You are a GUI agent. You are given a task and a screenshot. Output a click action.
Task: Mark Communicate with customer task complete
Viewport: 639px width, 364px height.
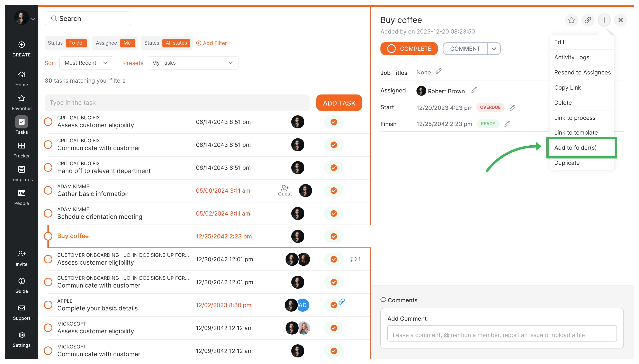(333, 145)
